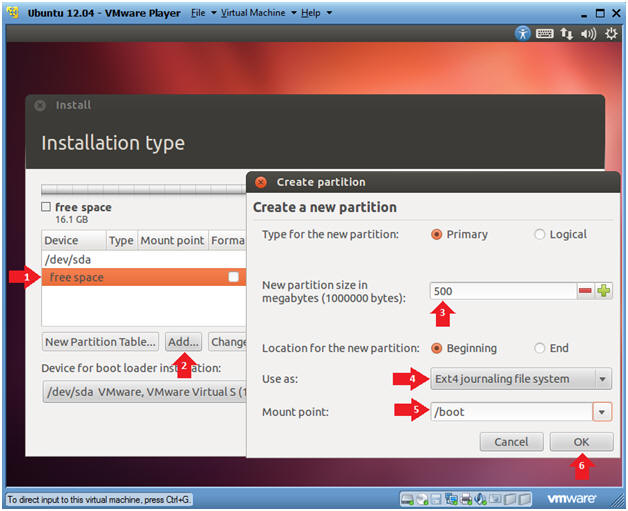Click the Cancel button
Image resolution: width=628 pixels, height=511 pixels.
click(511, 442)
